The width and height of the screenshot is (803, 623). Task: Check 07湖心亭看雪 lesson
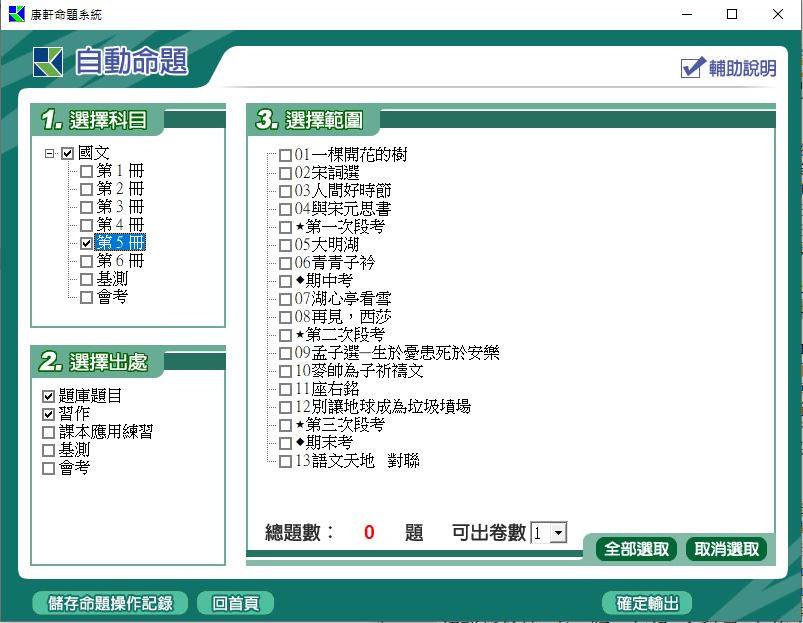coord(285,299)
